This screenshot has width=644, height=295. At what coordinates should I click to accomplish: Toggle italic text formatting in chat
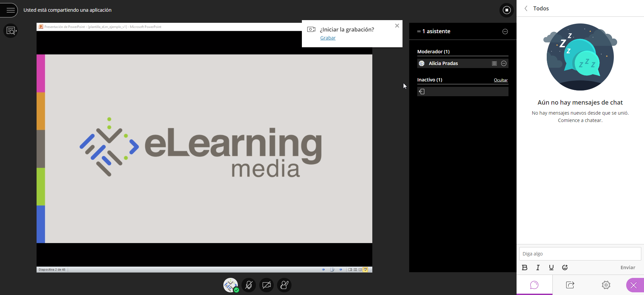click(x=538, y=268)
